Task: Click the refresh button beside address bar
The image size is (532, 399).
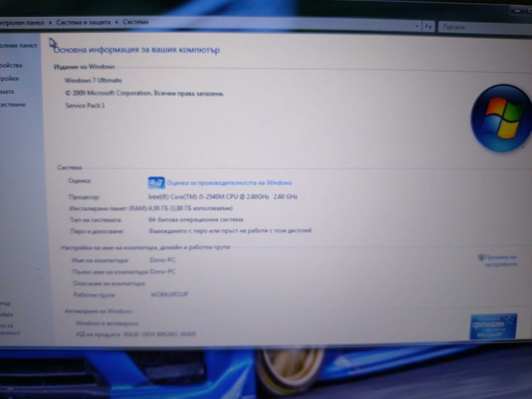Action: click(x=428, y=26)
